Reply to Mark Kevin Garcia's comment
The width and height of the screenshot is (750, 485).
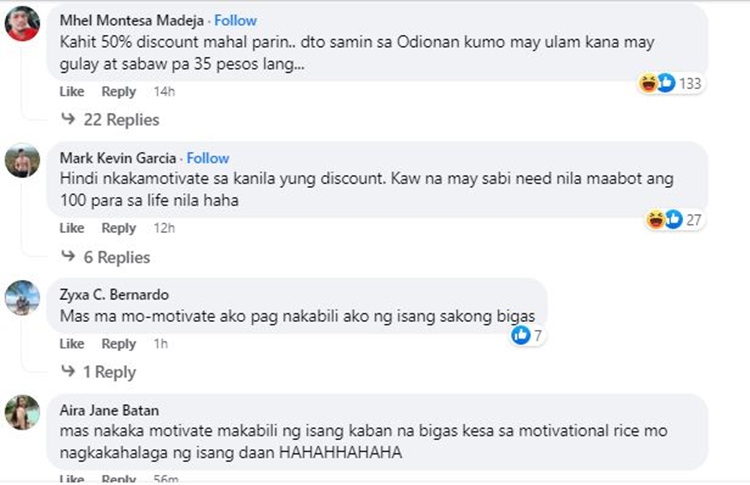pos(118,228)
